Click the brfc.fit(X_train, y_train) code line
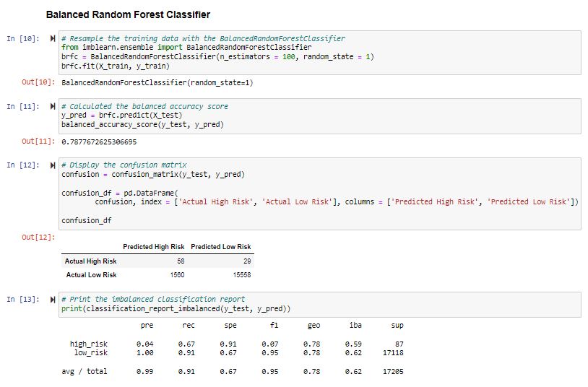588x387 pixels. 116,66
